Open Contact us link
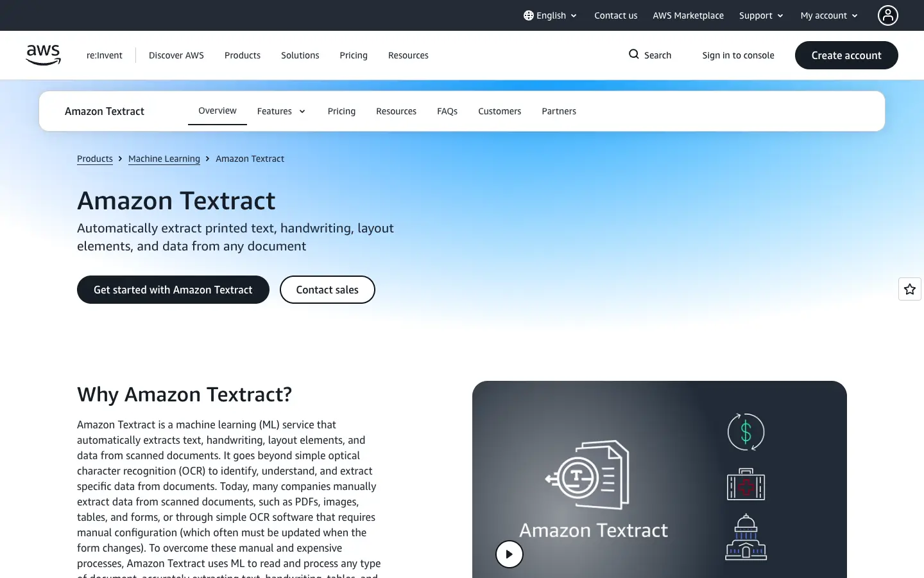The width and height of the screenshot is (924, 578). coord(616,15)
